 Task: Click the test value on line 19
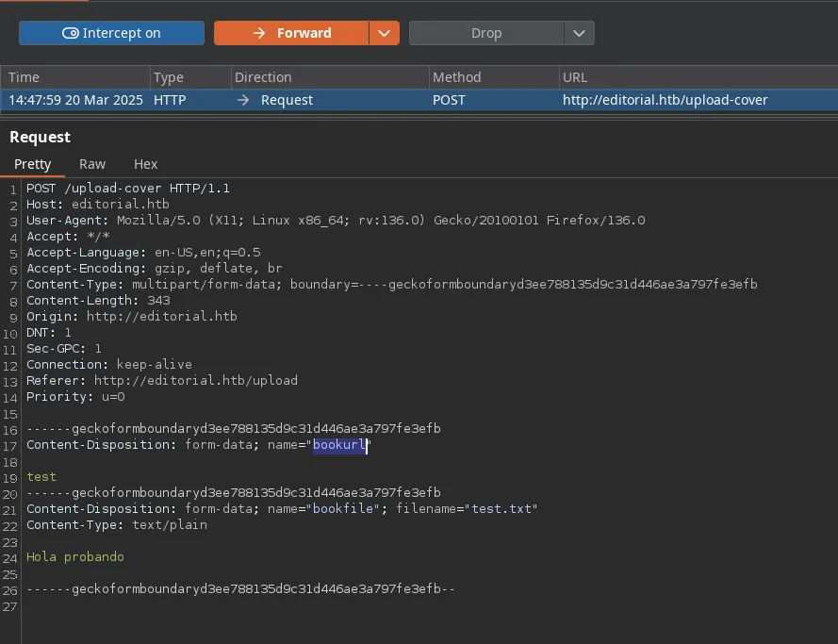click(41, 477)
